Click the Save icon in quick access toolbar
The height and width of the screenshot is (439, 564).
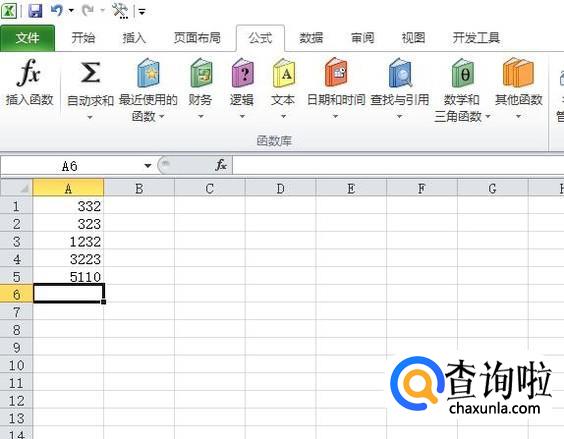point(35,11)
